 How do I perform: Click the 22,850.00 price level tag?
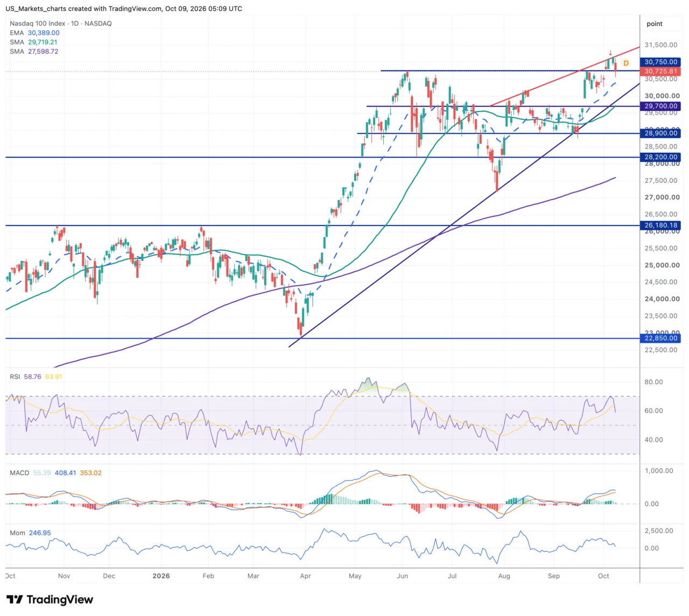tap(660, 338)
